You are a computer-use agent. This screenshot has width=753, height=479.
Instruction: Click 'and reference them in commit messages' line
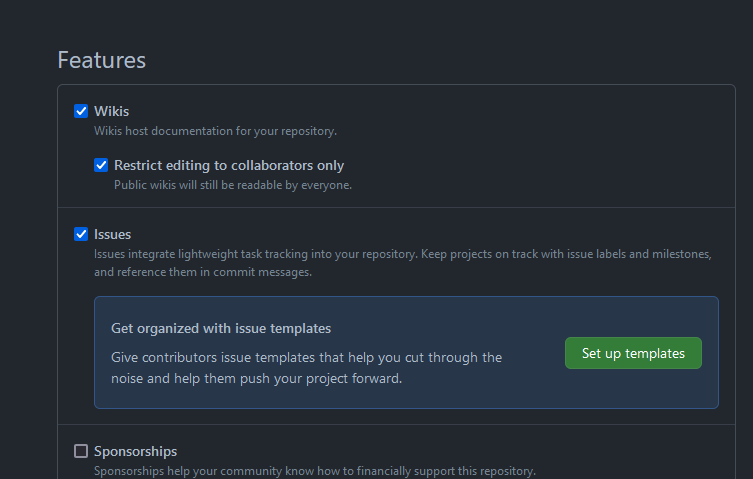[x=203, y=272]
